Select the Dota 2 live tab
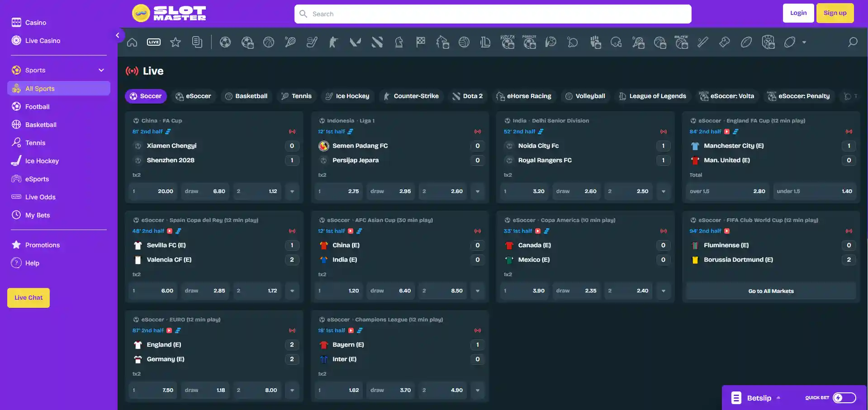This screenshot has height=410, width=868. [x=468, y=96]
